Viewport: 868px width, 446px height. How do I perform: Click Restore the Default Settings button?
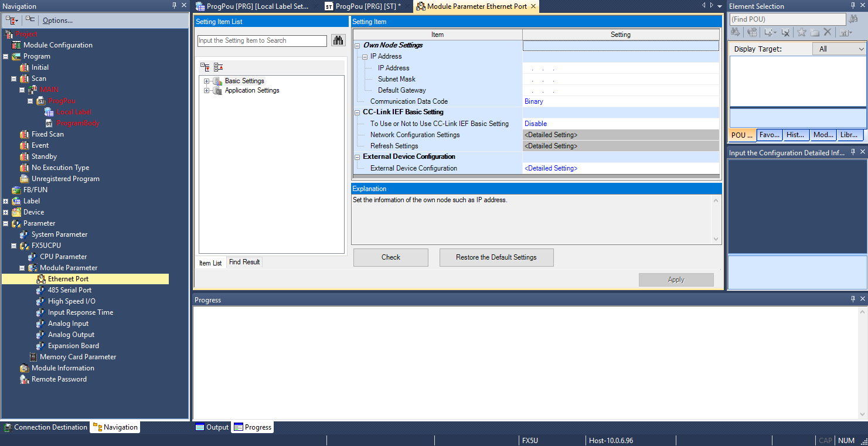click(x=496, y=257)
